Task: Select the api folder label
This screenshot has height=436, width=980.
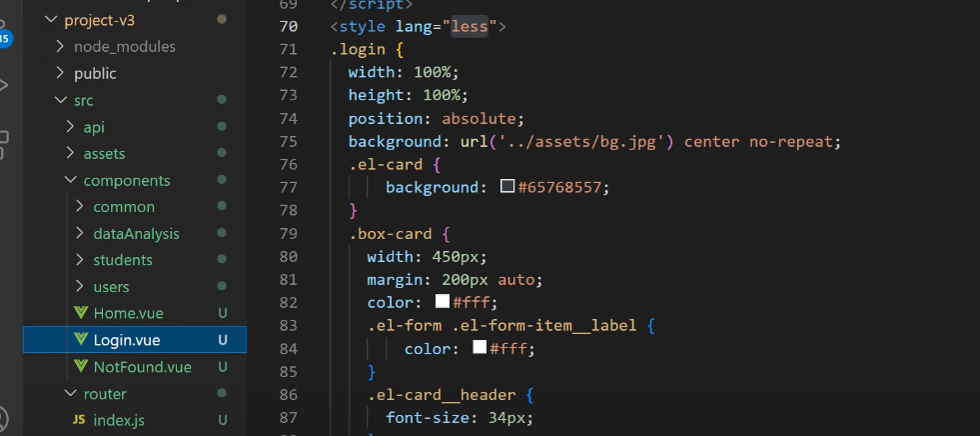Action: click(94, 128)
